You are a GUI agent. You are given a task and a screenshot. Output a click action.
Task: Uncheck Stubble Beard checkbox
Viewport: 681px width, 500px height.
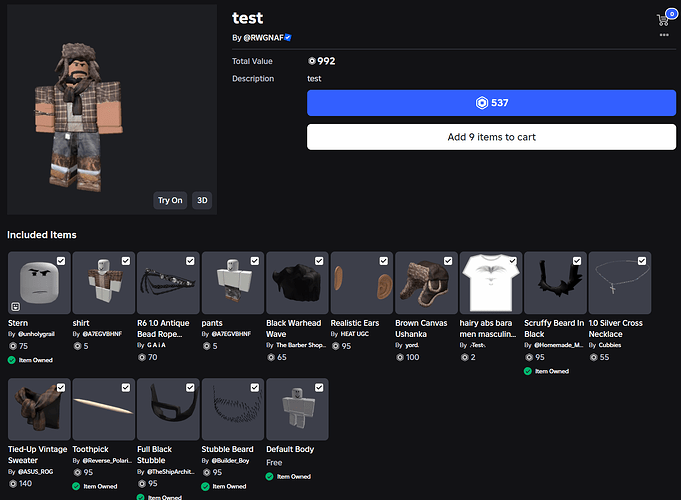[x=255, y=387]
